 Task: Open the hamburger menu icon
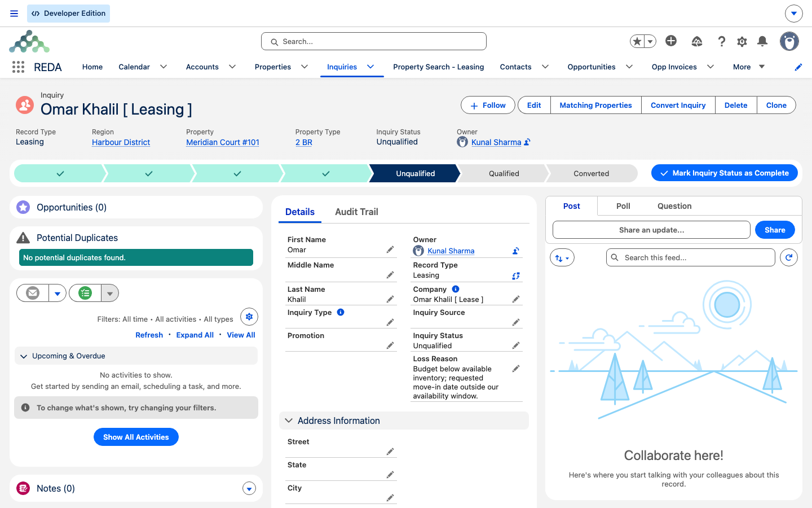(14, 14)
